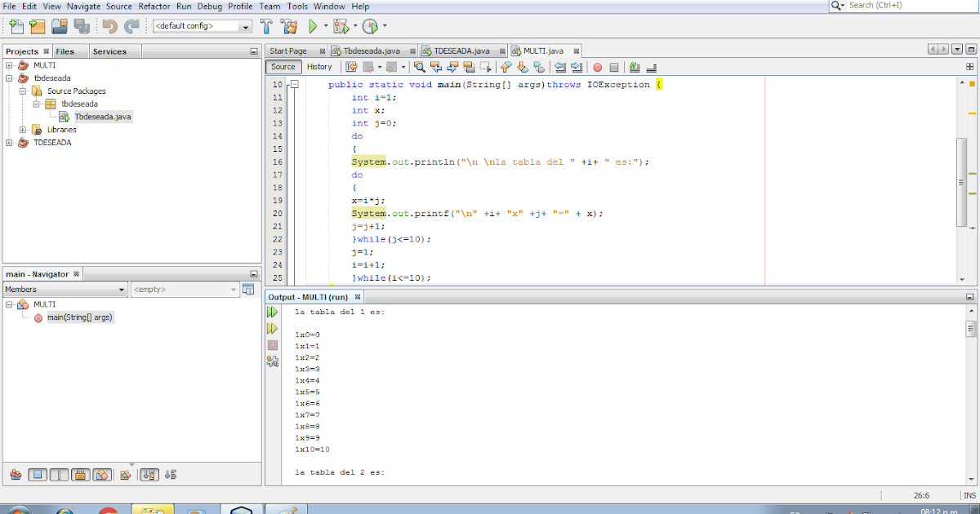Viewport: 980px width, 514px height.
Task: Undo the last edit
Action: 109,25
